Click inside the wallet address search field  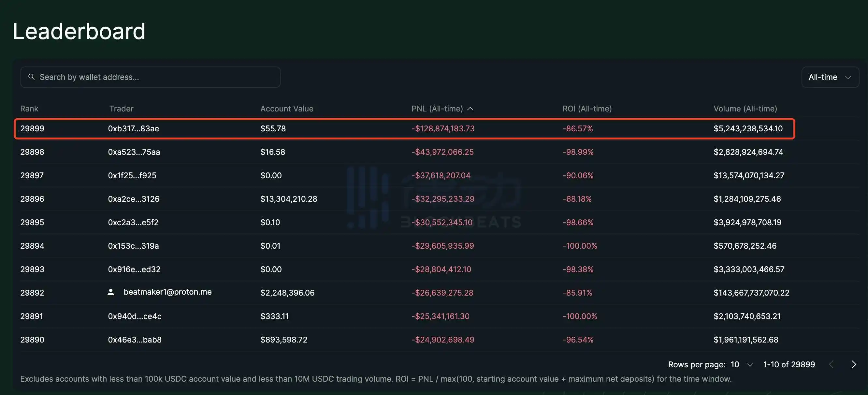(135, 77)
